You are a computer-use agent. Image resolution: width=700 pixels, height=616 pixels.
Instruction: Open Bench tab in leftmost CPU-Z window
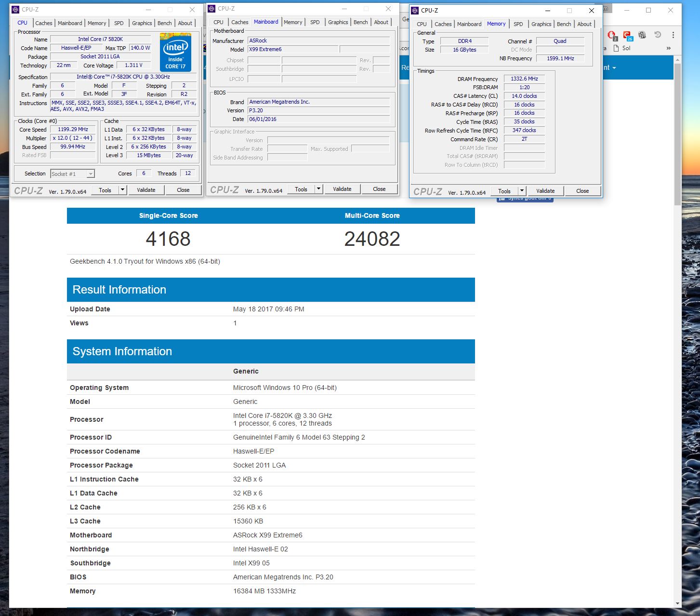point(164,23)
